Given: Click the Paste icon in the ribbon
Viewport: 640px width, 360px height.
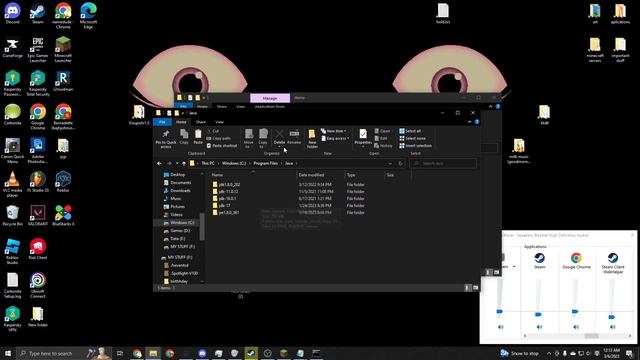Looking at the screenshot, I should tap(198, 134).
